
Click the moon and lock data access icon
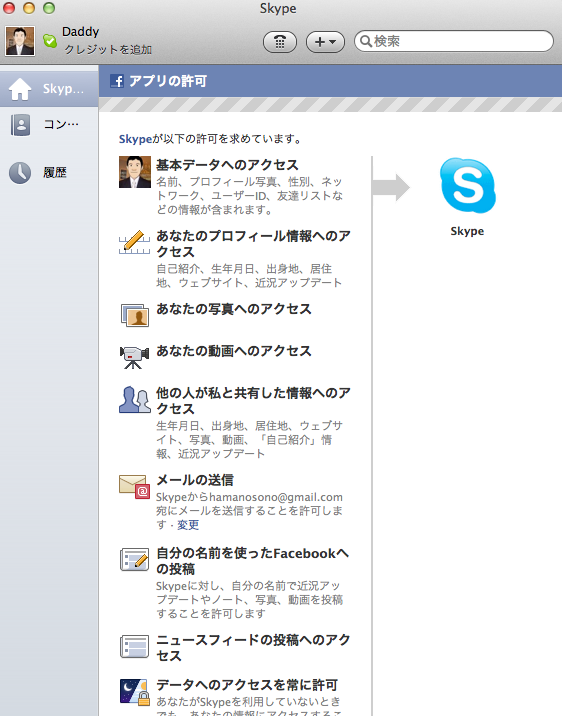pyautogui.click(x=135, y=692)
